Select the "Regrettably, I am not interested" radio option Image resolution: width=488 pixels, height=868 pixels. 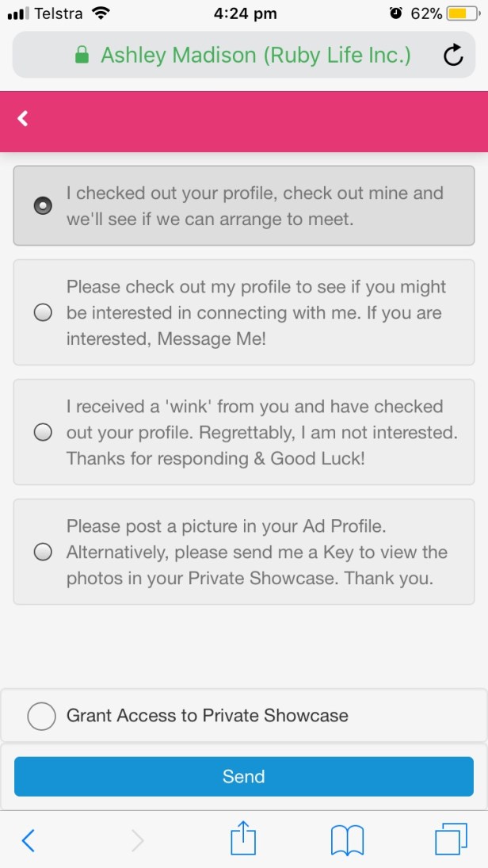[43, 432]
